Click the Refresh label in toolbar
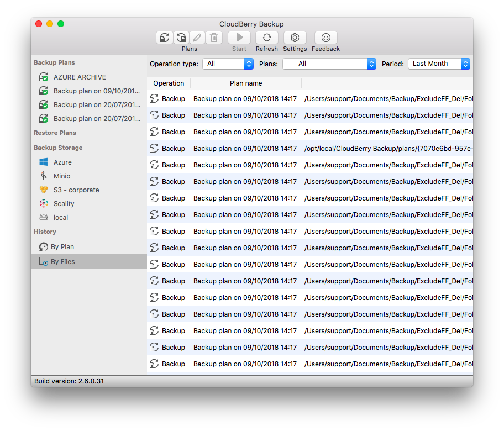504x431 pixels. coord(267,49)
